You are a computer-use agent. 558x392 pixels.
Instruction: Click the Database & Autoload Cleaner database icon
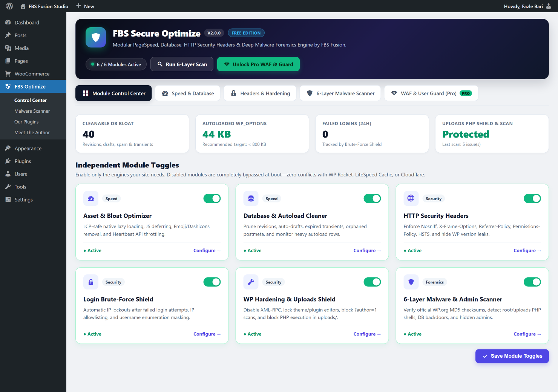pyautogui.click(x=251, y=199)
